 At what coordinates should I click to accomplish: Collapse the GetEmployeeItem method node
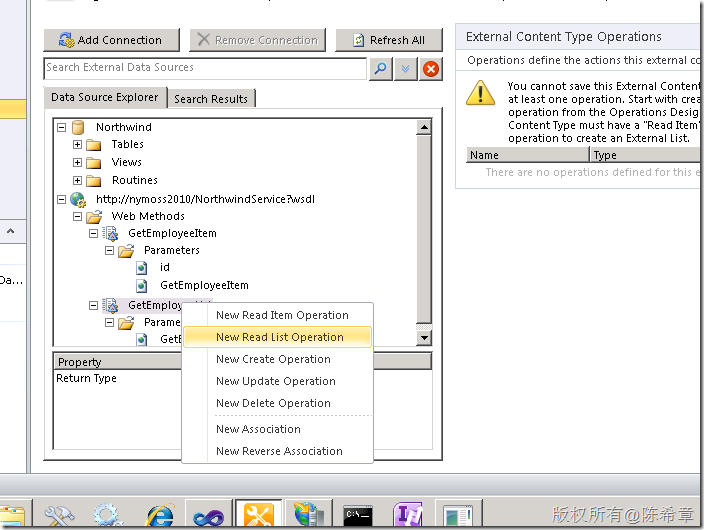(93, 234)
